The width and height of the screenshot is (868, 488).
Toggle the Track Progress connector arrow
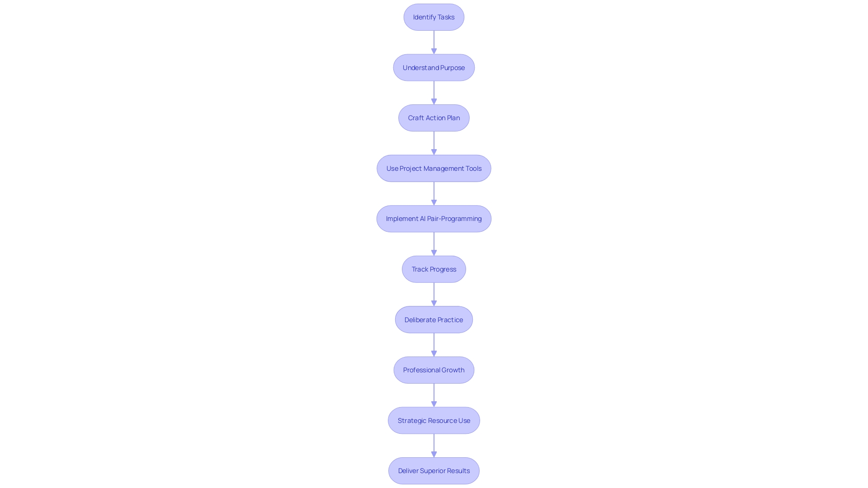click(x=434, y=294)
